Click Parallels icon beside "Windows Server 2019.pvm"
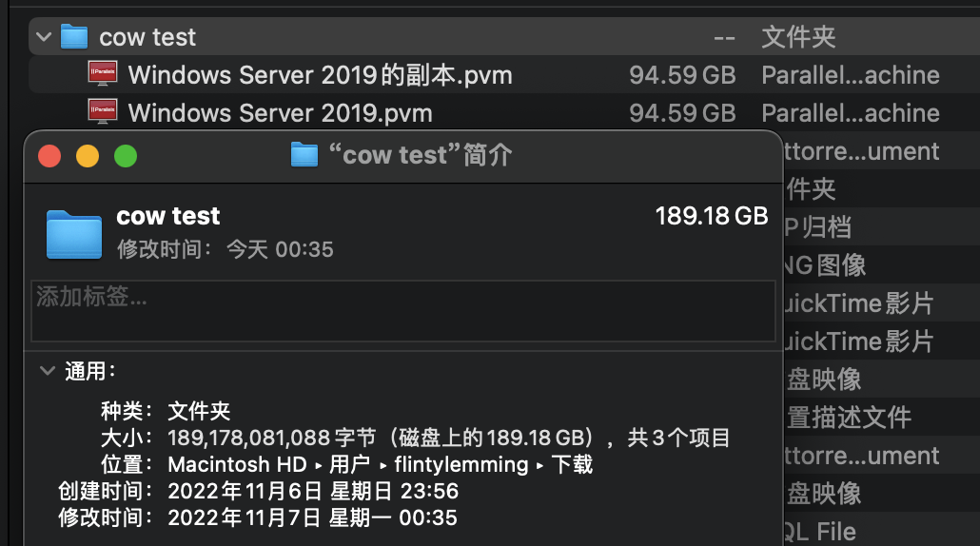This screenshot has width=980, height=546. point(102,112)
